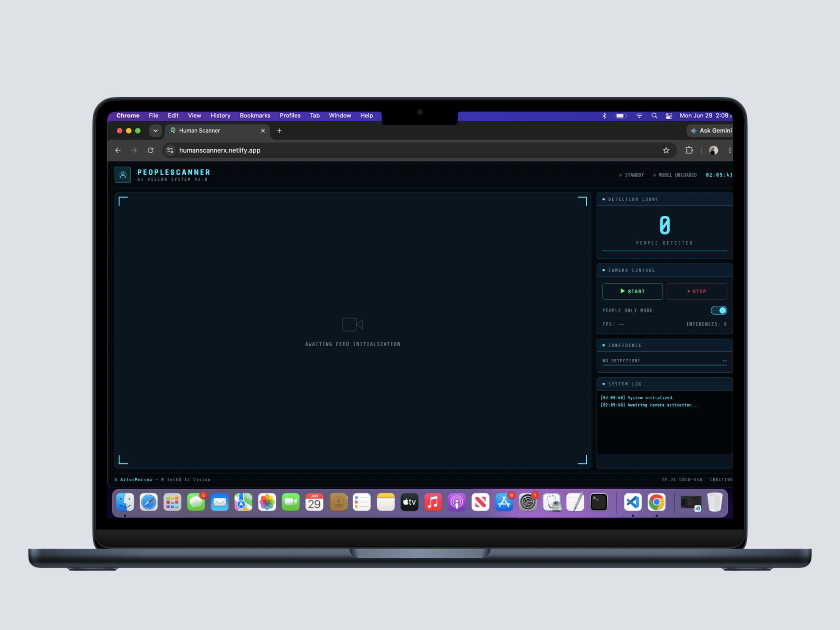This screenshot has height=630, width=840.
Task: Start the camera feed
Action: pos(633,291)
